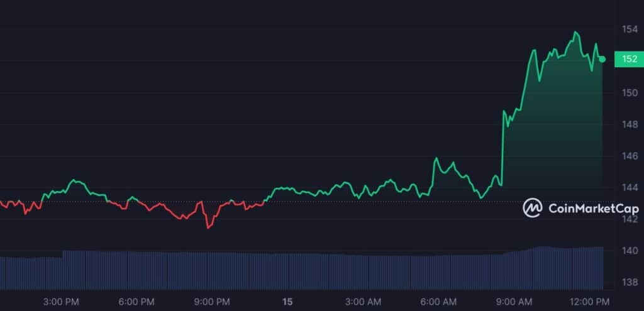The image size is (644, 311).
Task: Click the 3:00 AM time axis label
Action: pyautogui.click(x=363, y=302)
